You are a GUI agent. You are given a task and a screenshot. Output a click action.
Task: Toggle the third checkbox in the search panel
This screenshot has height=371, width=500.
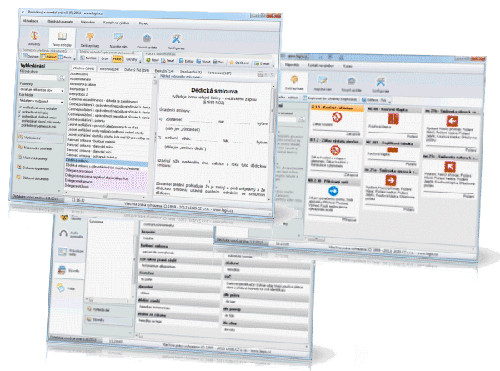pos(21,117)
